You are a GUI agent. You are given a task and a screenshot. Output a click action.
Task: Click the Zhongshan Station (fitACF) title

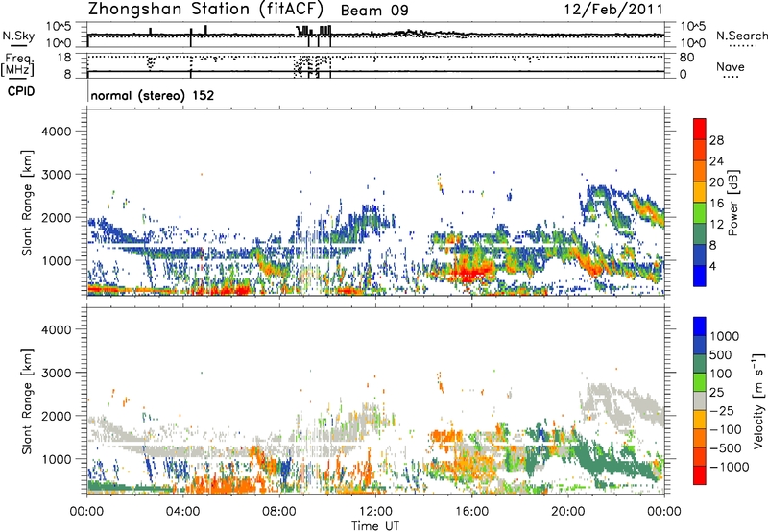(x=205, y=10)
